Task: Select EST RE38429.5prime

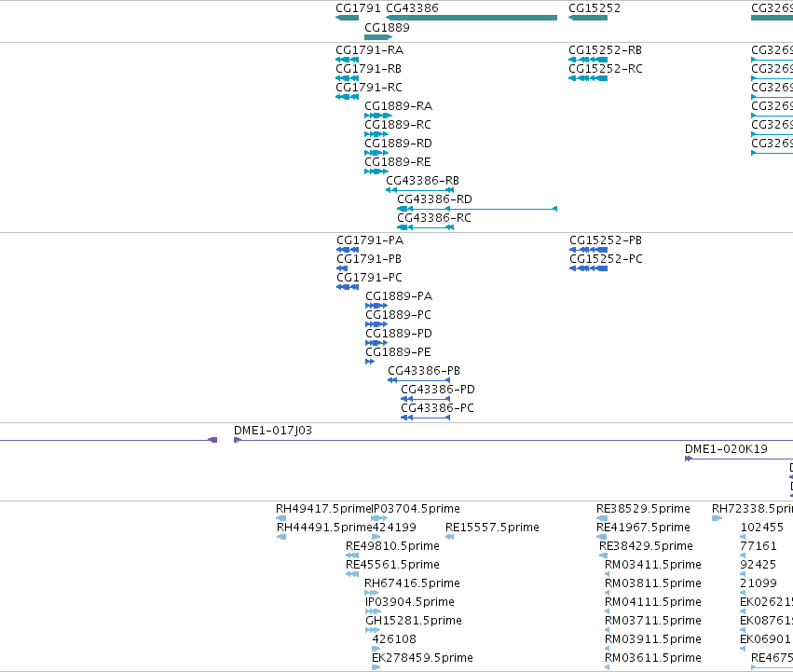Action: [646, 546]
